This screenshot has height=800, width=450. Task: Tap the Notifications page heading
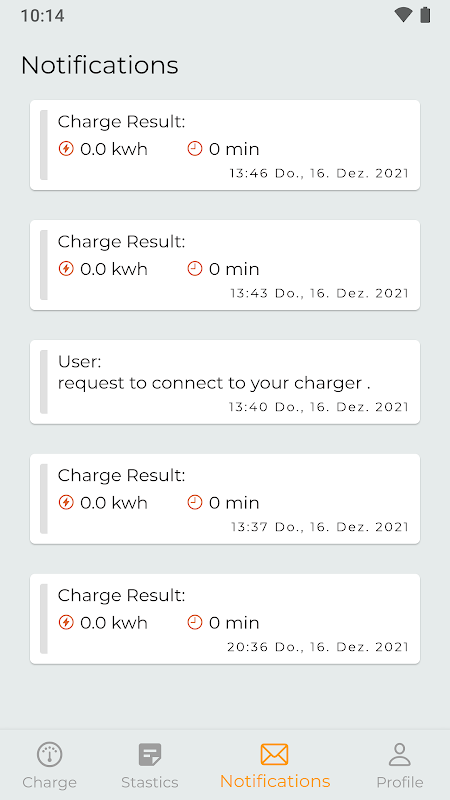99,65
